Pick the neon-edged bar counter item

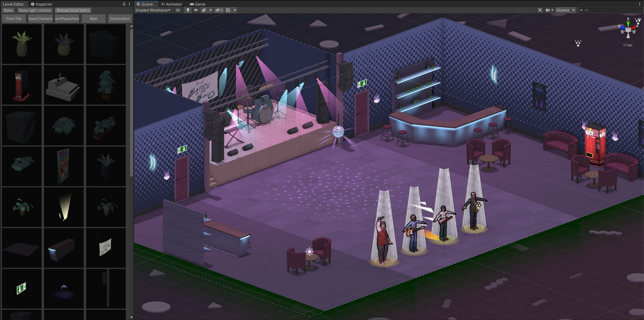(x=64, y=248)
